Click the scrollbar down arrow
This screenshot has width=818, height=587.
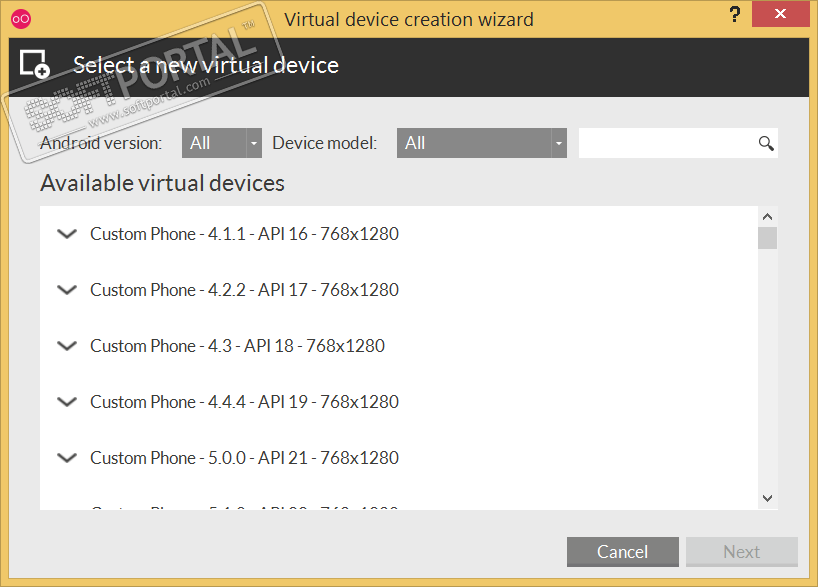point(767,497)
